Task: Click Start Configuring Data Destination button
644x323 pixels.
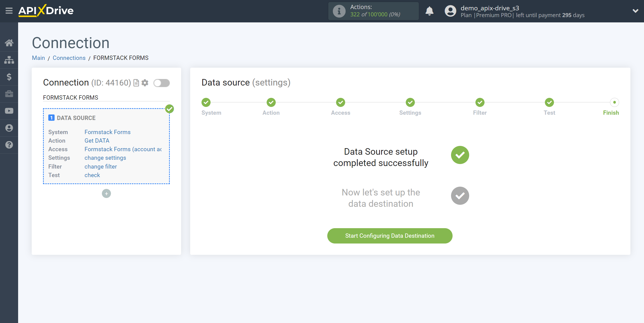Action: tap(390, 236)
